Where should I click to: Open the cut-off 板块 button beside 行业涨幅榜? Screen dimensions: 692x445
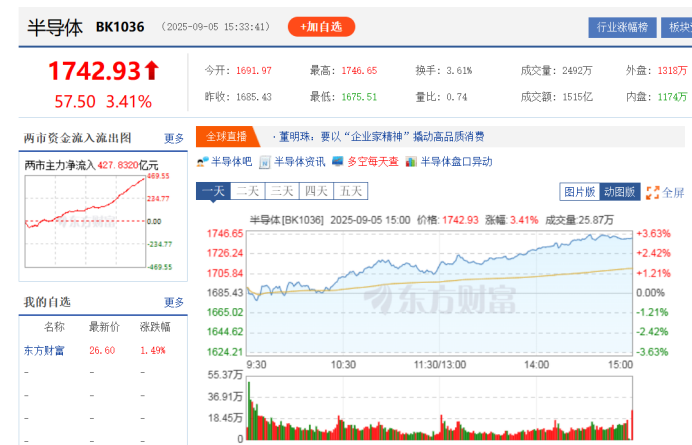(x=677, y=27)
